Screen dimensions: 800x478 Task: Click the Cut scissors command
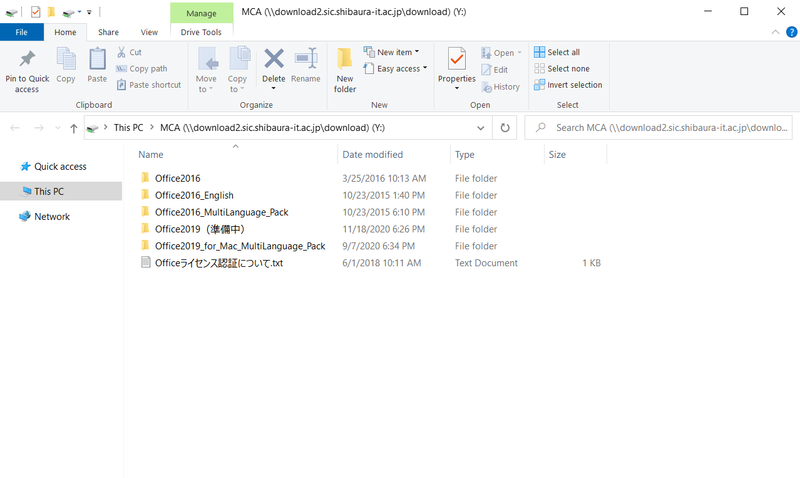click(x=129, y=52)
